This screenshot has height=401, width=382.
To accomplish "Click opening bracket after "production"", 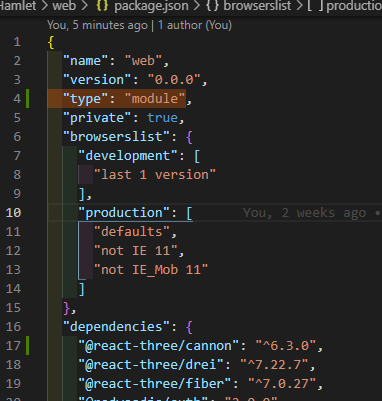I will (x=189, y=213).
